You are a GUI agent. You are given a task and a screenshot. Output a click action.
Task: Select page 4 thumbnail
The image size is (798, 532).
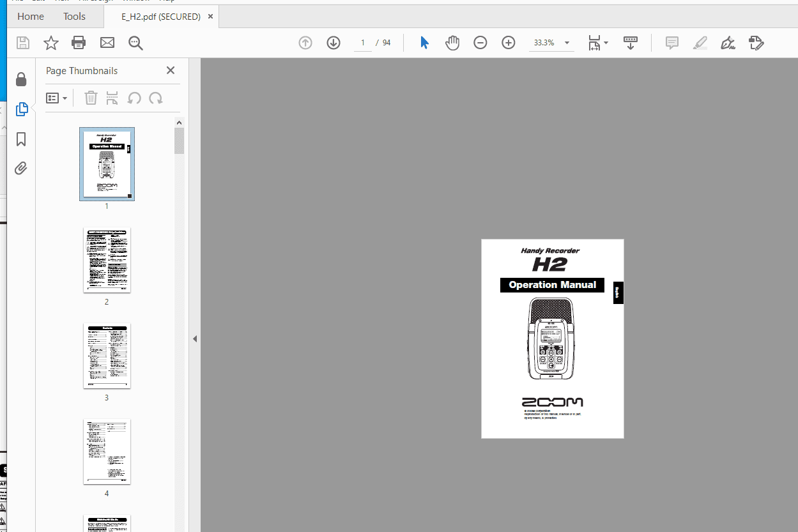[x=107, y=452]
